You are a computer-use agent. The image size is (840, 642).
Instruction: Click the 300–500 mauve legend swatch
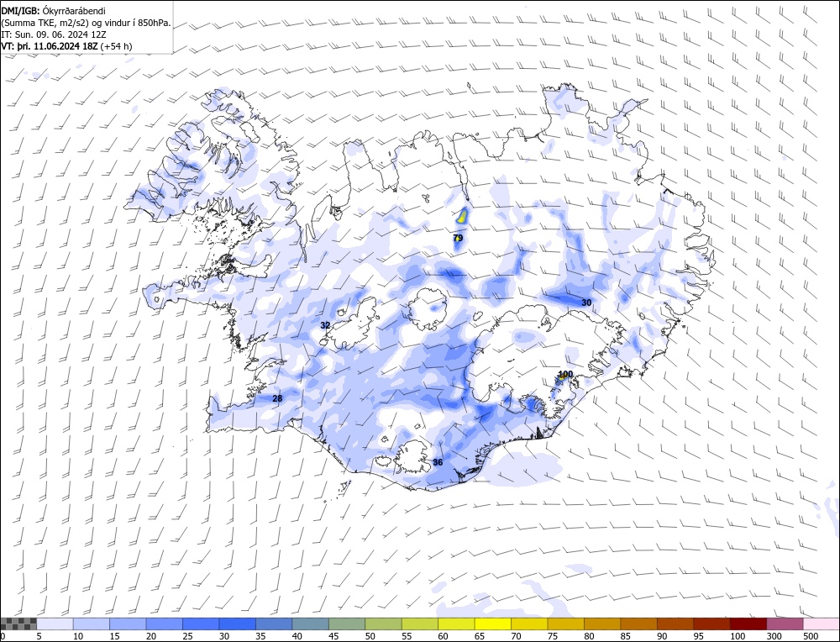785,624
